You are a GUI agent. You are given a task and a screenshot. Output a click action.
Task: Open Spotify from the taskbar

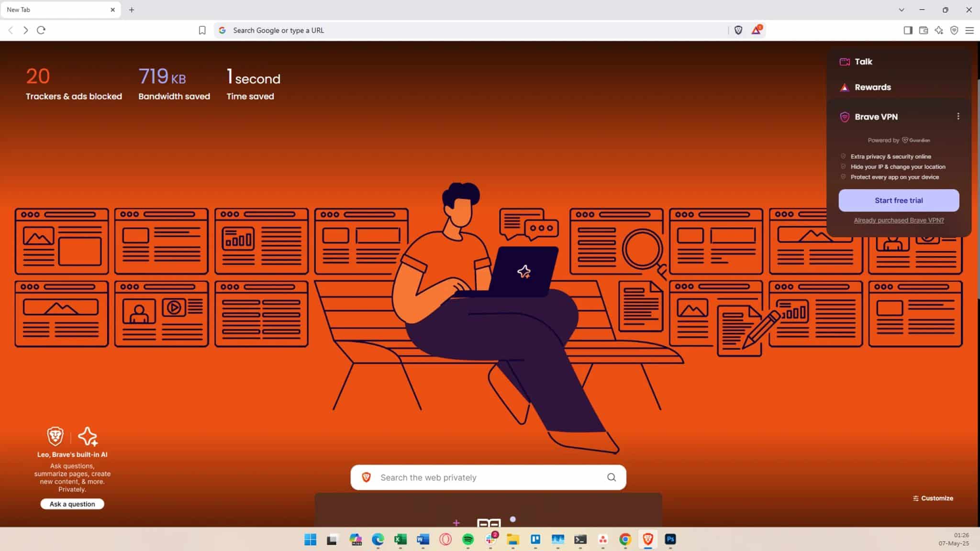click(x=468, y=540)
